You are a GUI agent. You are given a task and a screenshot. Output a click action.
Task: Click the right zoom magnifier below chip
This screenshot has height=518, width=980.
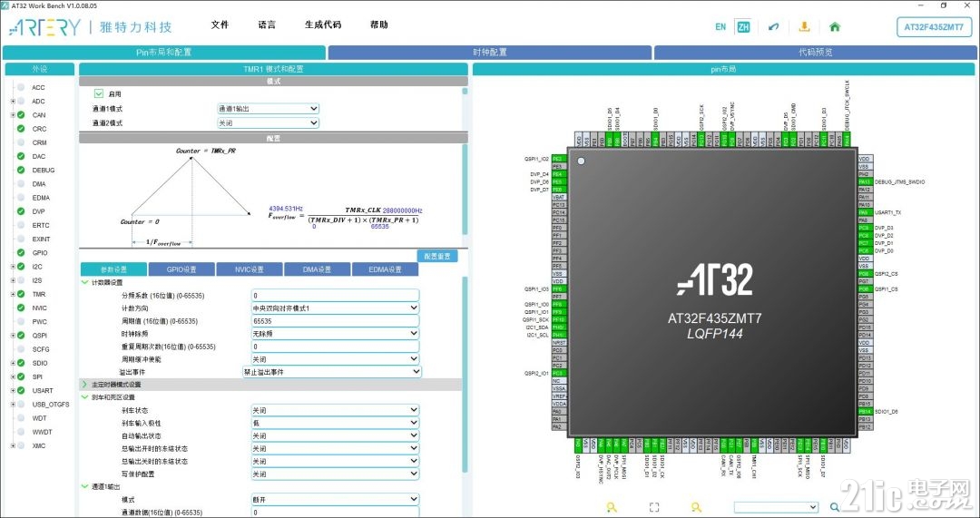[696, 507]
